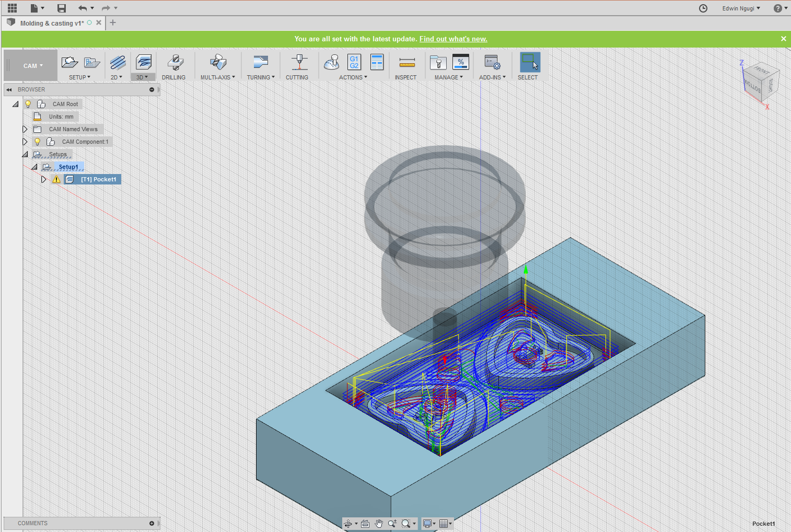Open the Inspect measure tool
The width and height of the screenshot is (791, 532).
pyautogui.click(x=406, y=63)
